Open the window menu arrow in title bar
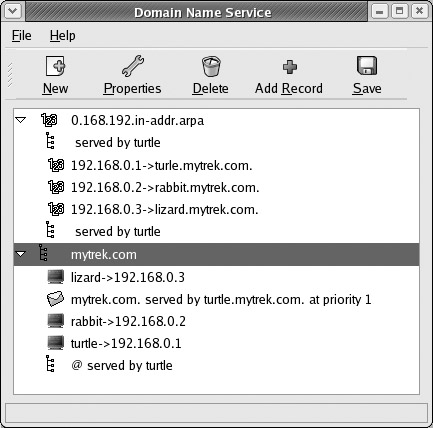This screenshot has width=433, height=428. click(x=13, y=11)
